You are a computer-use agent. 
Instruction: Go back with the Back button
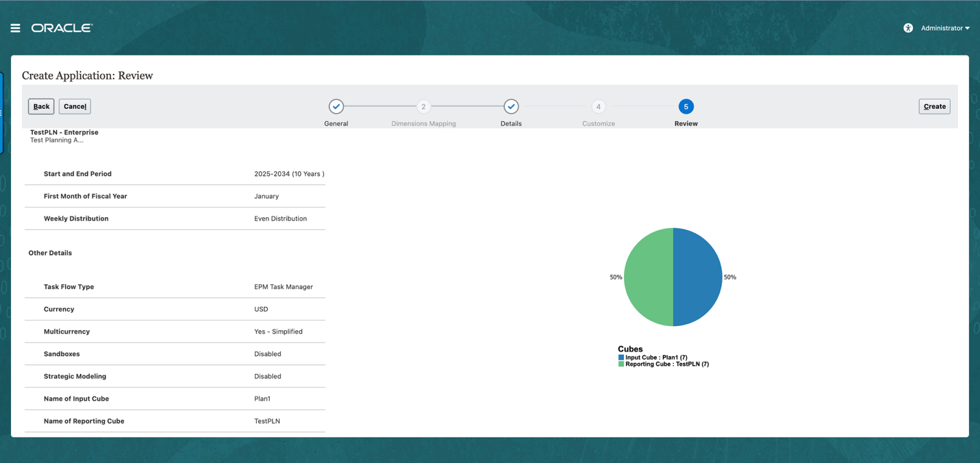click(x=41, y=106)
